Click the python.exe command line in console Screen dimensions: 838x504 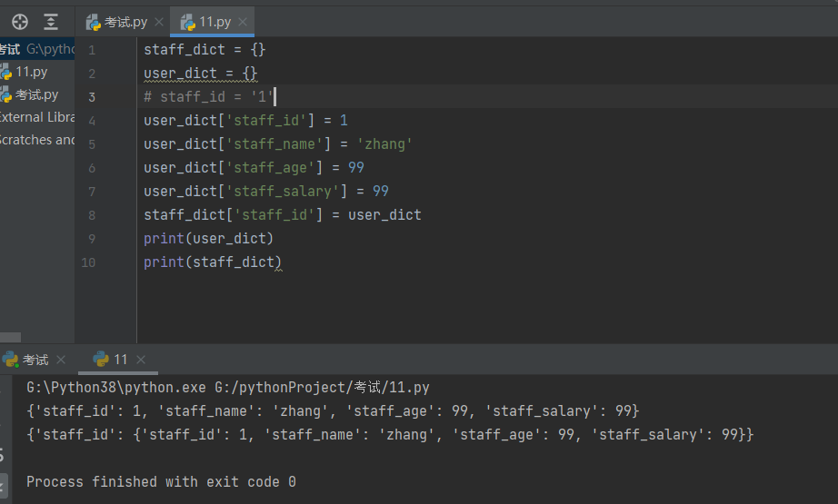[x=228, y=387]
